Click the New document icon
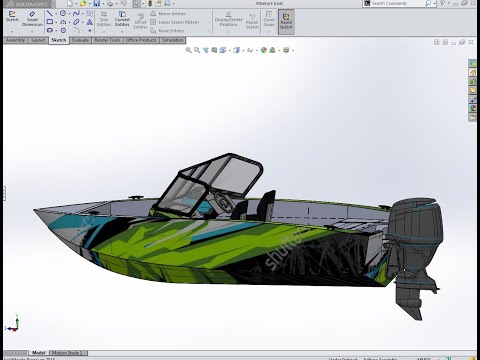The height and width of the screenshot is (360, 480). [70, 3]
